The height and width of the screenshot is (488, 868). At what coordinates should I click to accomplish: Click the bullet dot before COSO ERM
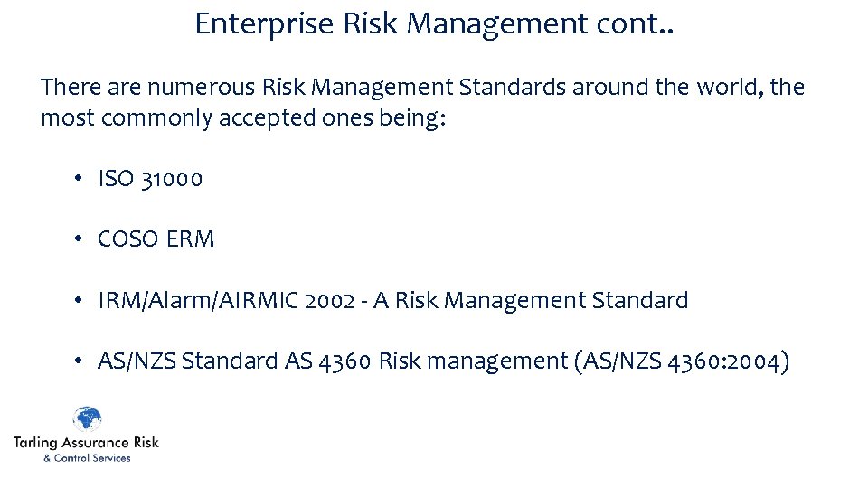tap(80, 239)
